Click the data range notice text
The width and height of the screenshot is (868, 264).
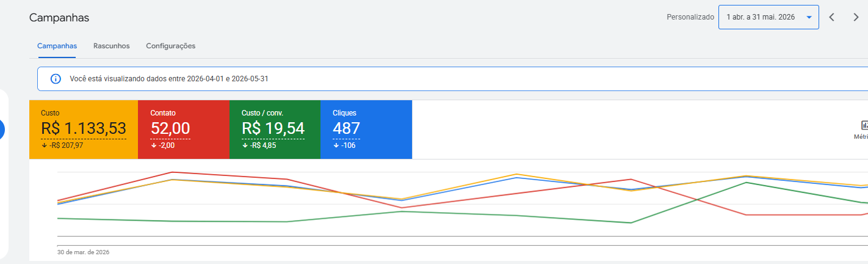pyautogui.click(x=169, y=79)
